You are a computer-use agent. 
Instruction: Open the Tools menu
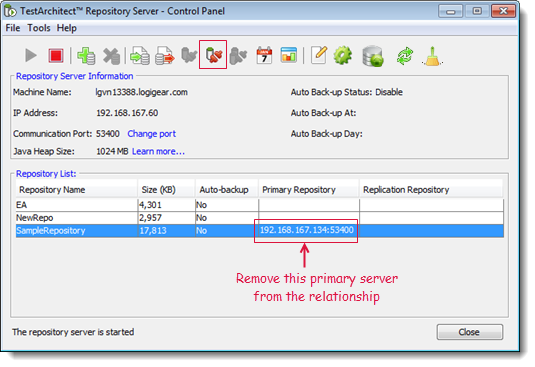[x=39, y=28]
